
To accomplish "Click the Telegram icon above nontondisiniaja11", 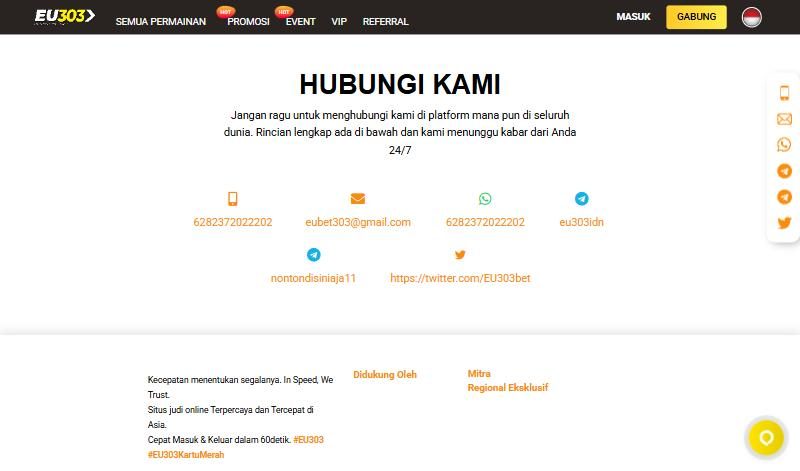I will pyautogui.click(x=314, y=254).
